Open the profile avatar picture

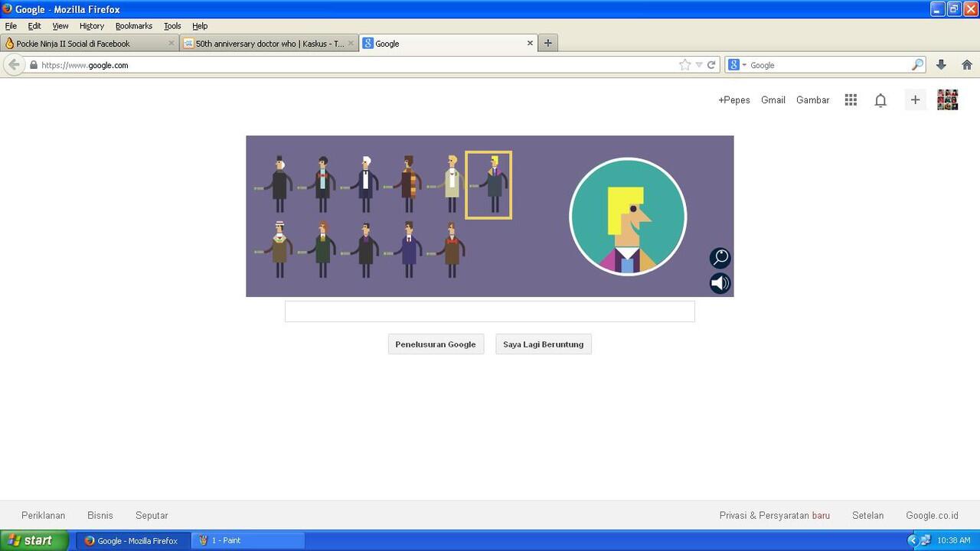point(947,100)
